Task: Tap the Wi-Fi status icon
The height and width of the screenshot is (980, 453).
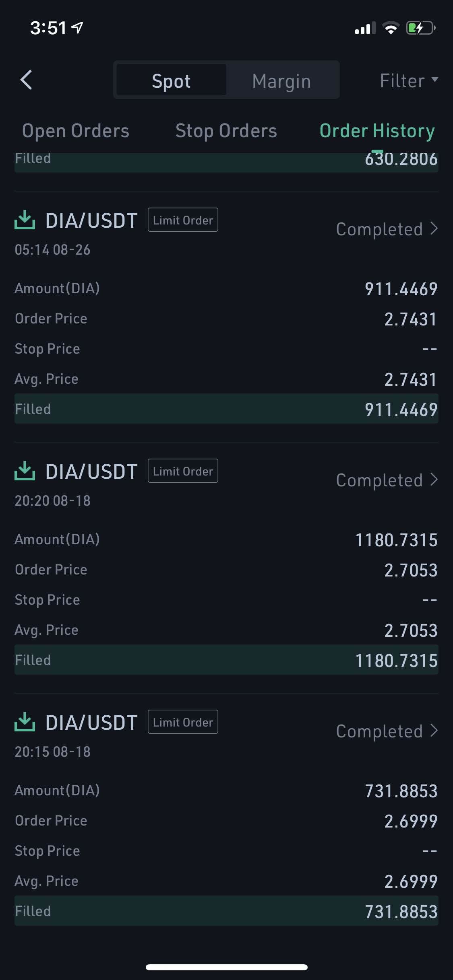Action: coord(390,28)
